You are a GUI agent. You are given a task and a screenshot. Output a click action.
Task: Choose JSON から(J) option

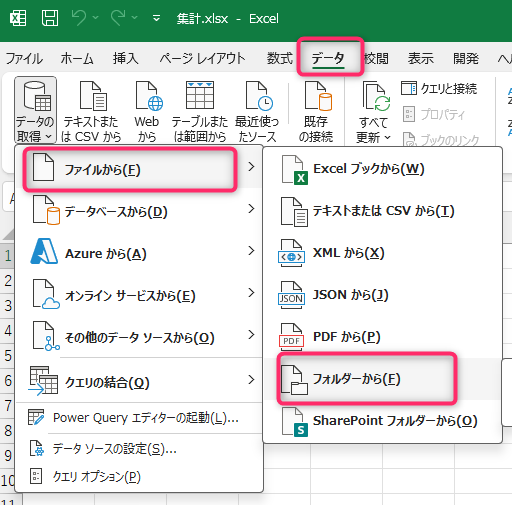383,295
